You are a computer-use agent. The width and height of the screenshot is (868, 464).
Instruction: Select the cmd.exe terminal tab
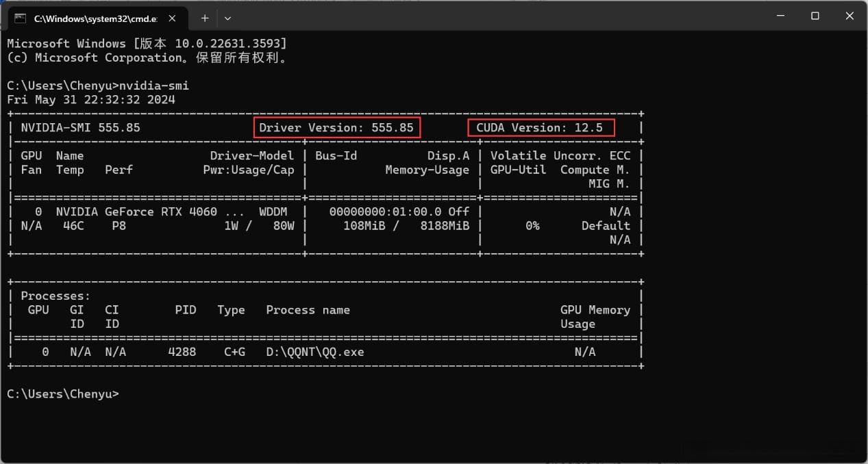tap(97, 18)
